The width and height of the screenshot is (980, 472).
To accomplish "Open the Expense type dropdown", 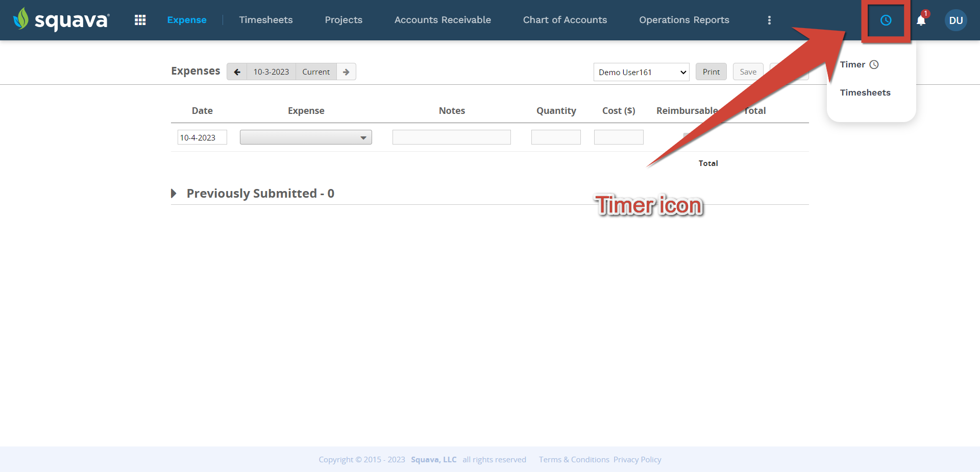I will pos(306,137).
